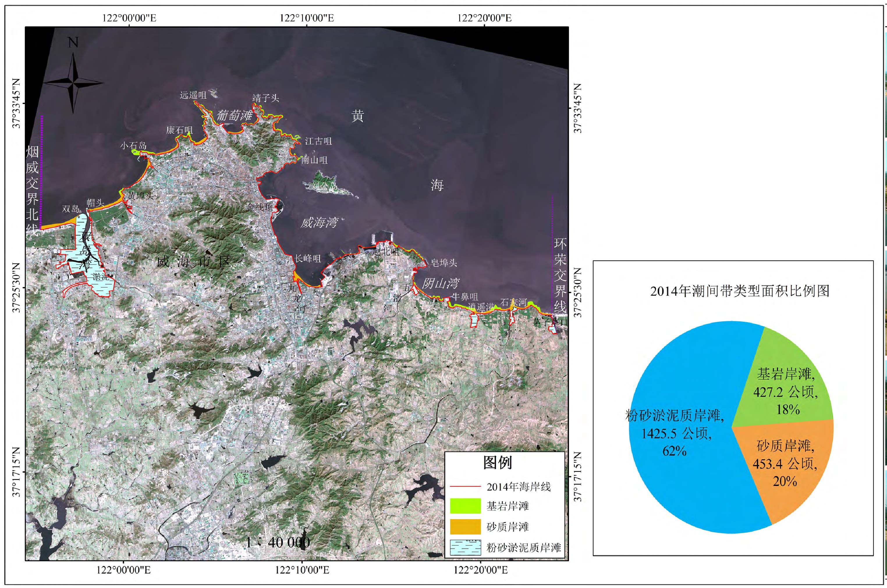This screenshot has width=887, height=588.
Task: Click the 威海市区 city label
Action: click(x=193, y=262)
